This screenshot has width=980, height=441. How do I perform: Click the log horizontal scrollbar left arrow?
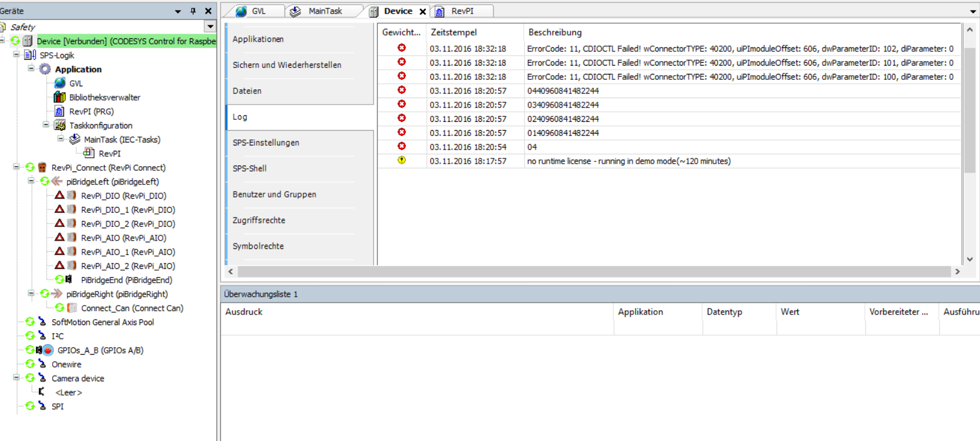tap(231, 271)
